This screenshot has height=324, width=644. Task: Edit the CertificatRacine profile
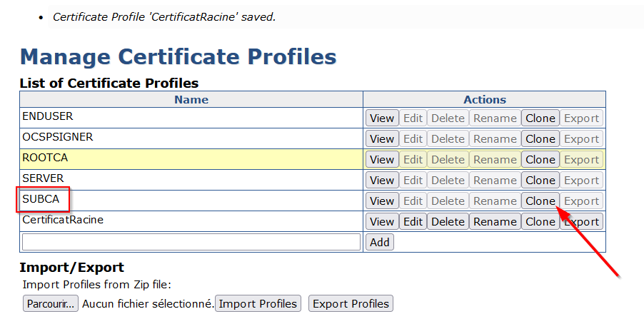[413, 222]
